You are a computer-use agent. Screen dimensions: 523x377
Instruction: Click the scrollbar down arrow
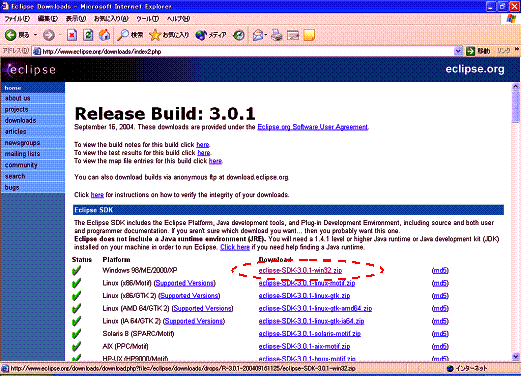pyautogui.click(x=516, y=357)
